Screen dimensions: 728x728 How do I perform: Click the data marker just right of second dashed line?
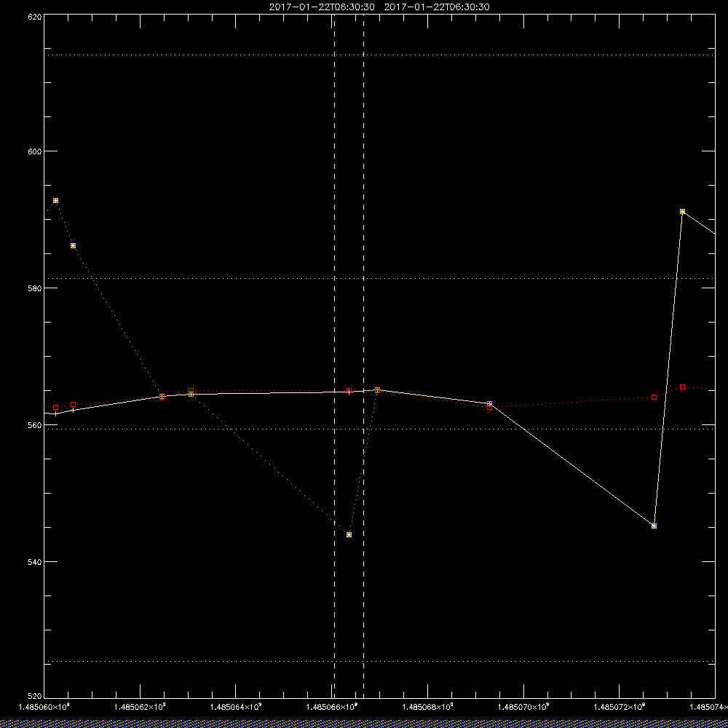377,390
